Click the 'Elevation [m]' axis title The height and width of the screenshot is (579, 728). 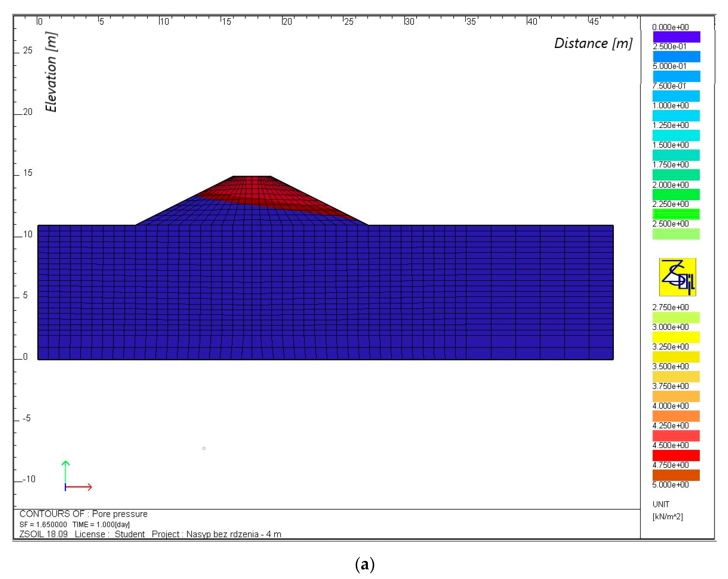point(51,72)
